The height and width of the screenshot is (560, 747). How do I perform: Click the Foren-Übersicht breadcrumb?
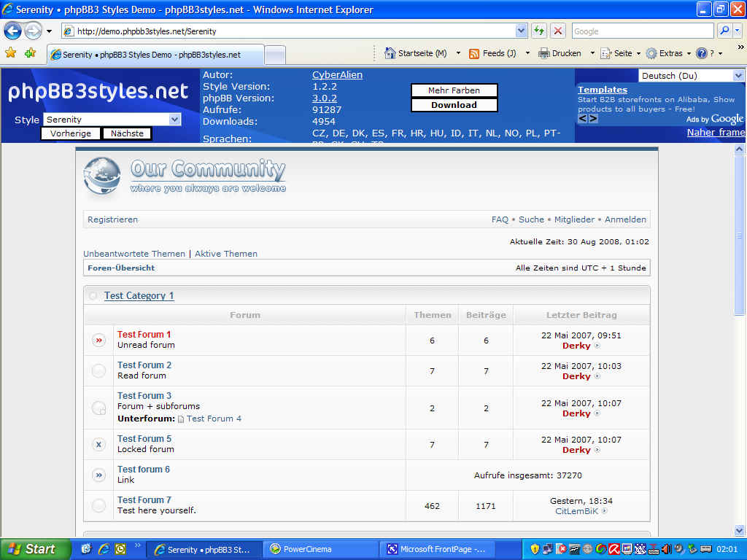click(x=121, y=268)
